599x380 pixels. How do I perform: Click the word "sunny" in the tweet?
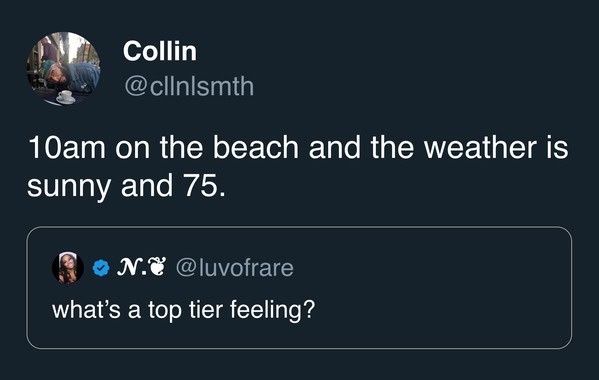(69, 188)
